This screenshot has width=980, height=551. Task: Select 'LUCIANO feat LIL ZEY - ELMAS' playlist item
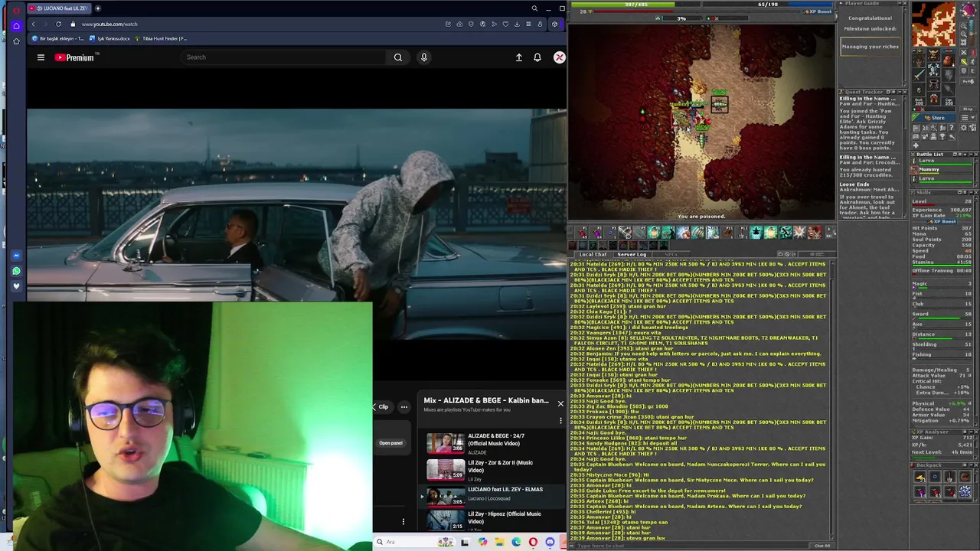[490, 497]
